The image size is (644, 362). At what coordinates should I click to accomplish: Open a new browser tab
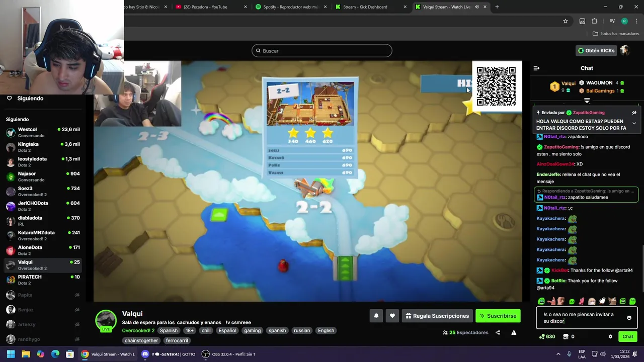click(x=497, y=7)
